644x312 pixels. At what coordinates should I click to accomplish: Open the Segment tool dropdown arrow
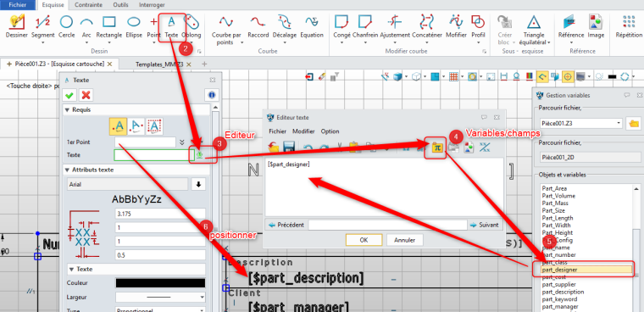tap(42, 42)
